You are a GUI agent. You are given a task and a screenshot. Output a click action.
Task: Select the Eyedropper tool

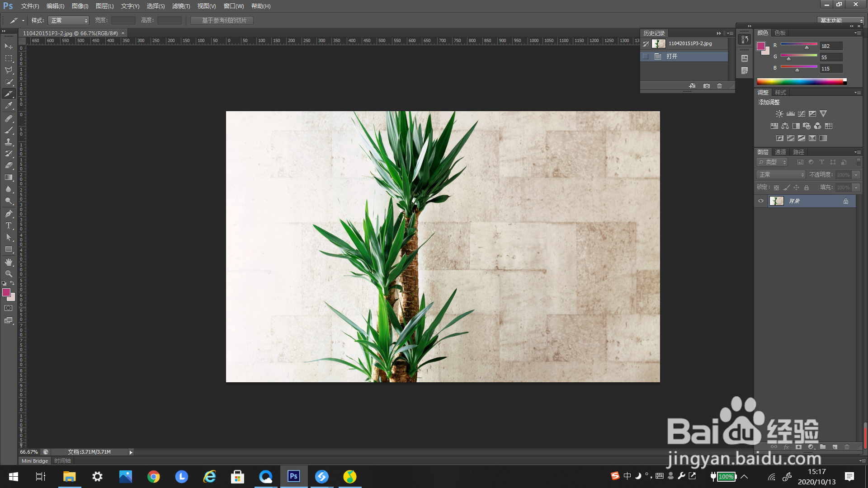click(9, 106)
